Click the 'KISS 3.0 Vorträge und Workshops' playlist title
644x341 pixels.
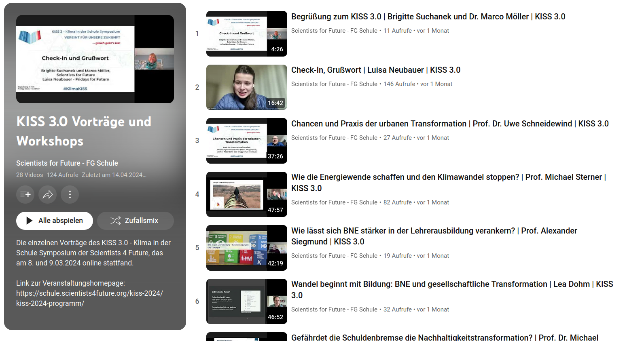pyautogui.click(x=84, y=131)
